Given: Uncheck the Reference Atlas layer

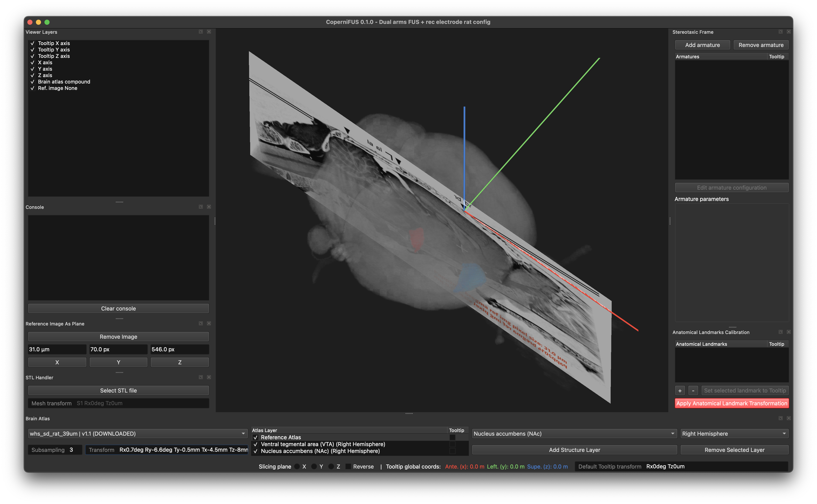Looking at the screenshot, I should click(256, 437).
